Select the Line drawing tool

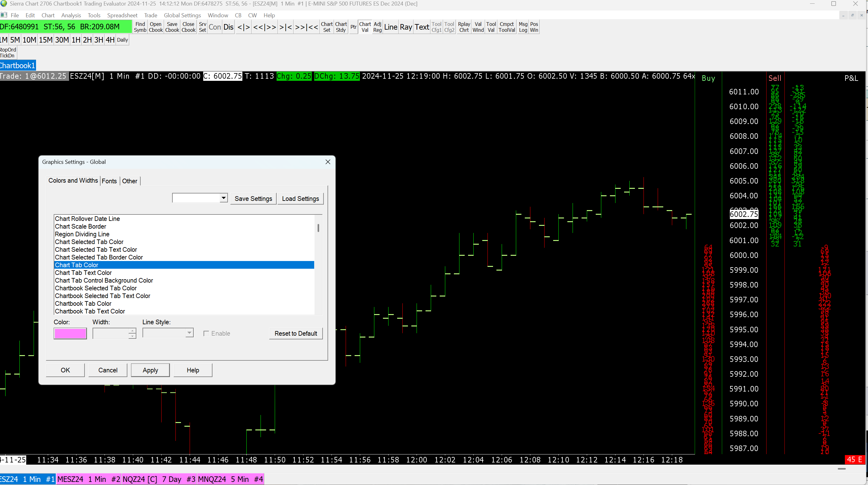point(390,27)
